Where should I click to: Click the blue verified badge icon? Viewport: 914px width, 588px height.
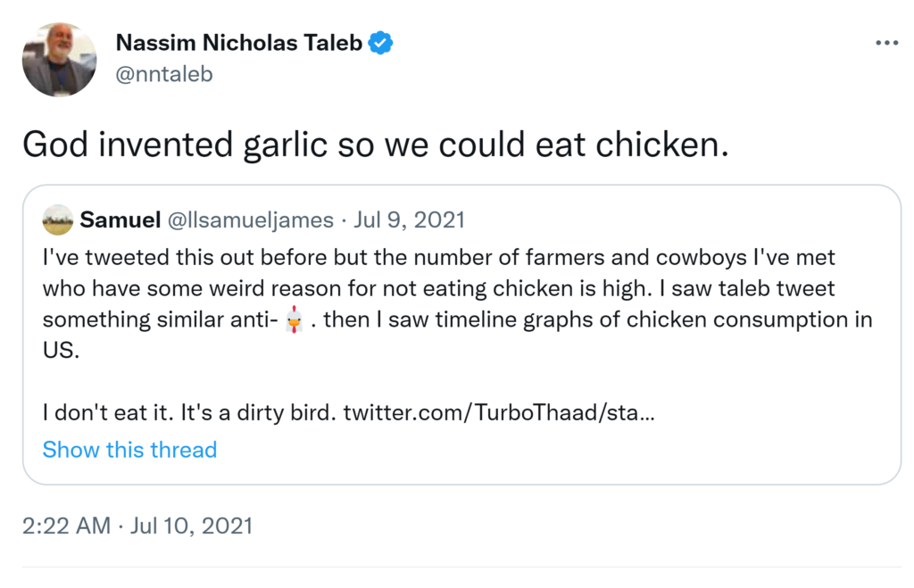381,43
